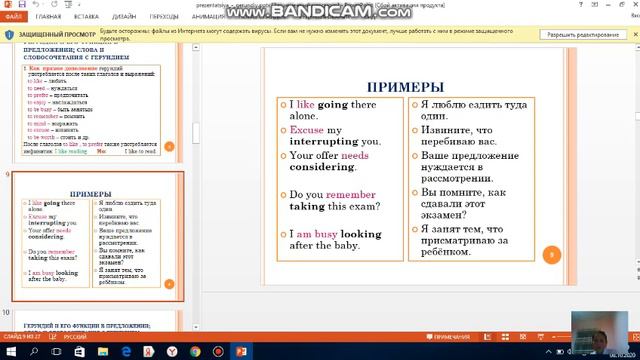Click the text 'Я люблю ездить туда один.'
Viewport: 640px width, 360px height.
pyautogui.click(x=474, y=110)
